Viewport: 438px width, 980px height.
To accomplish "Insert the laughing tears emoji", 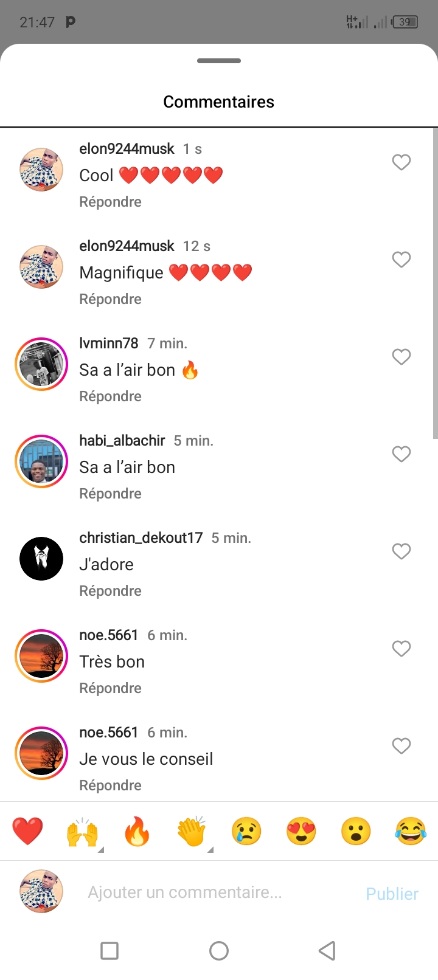I will point(411,831).
